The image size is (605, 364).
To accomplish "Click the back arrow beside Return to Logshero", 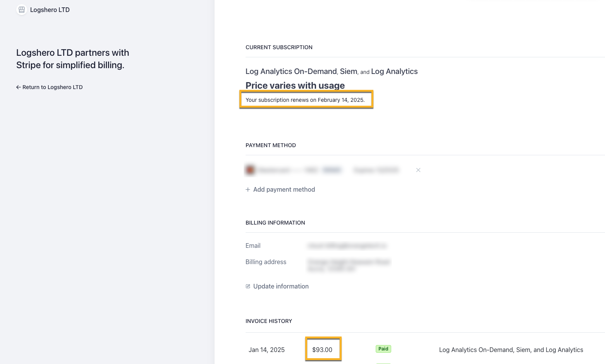I will point(18,87).
